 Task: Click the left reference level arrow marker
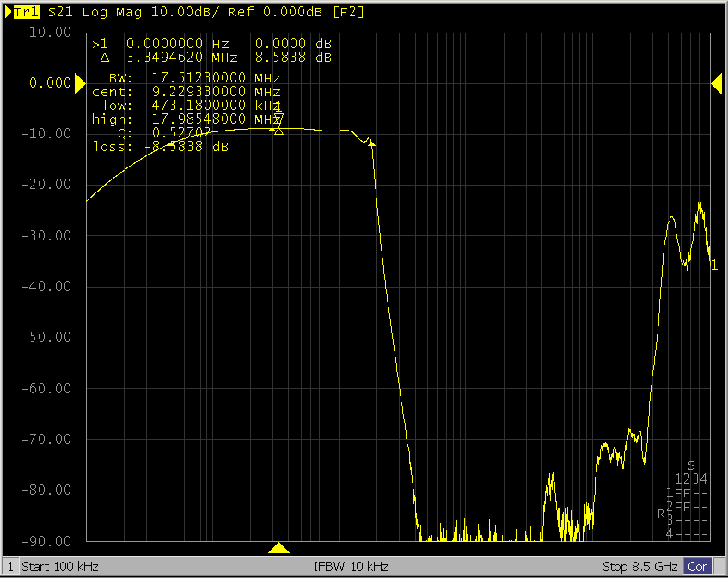[x=79, y=83]
